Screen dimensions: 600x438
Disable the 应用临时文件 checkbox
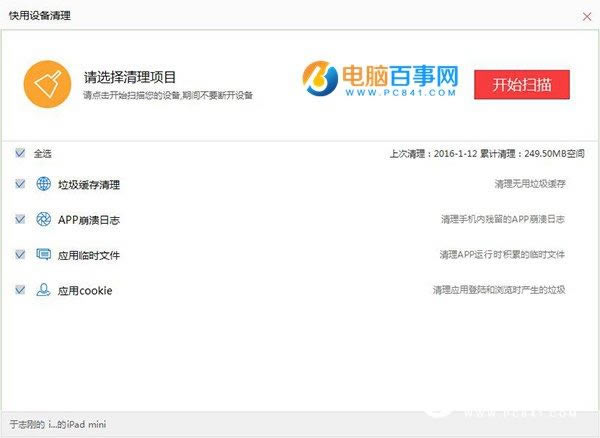[20, 255]
